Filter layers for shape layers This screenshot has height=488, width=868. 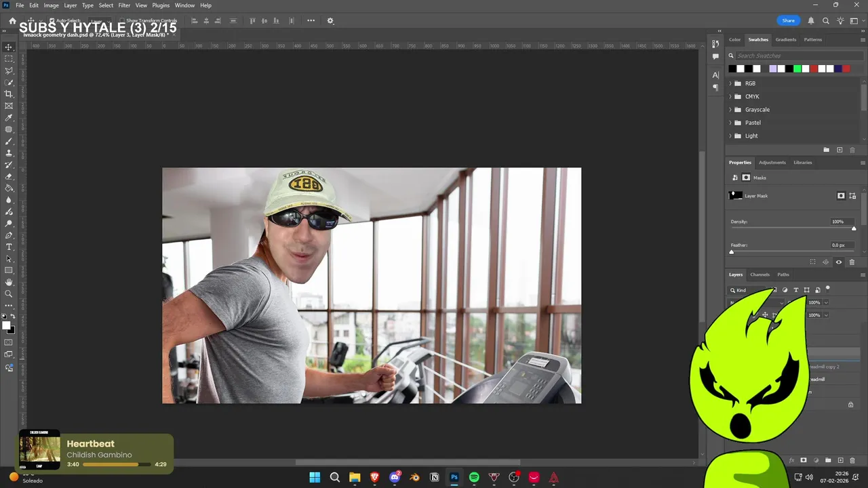pyautogui.click(x=807, y=290)
